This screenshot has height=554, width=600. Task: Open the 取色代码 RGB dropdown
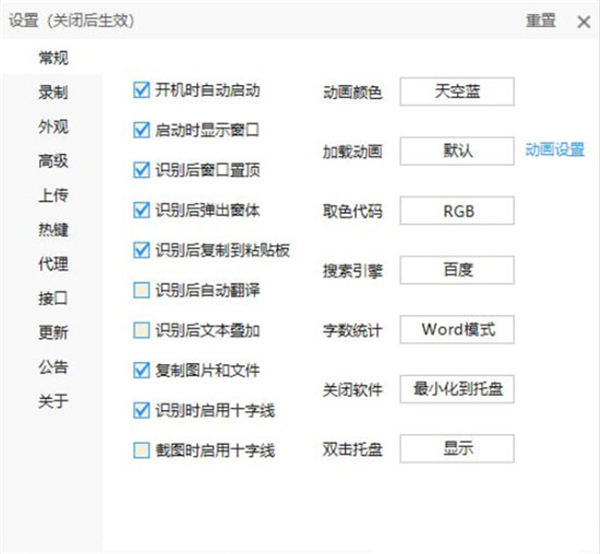click(x=457, y=210)
